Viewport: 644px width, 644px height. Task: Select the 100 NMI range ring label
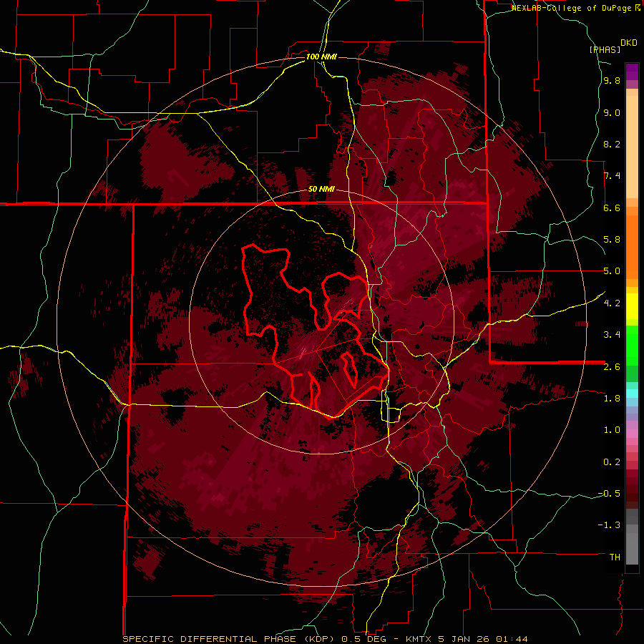[321, 57]
